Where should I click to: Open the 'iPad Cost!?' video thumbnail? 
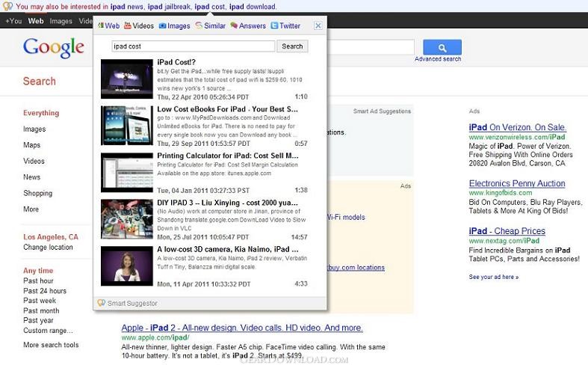click(x=127, y=79)
